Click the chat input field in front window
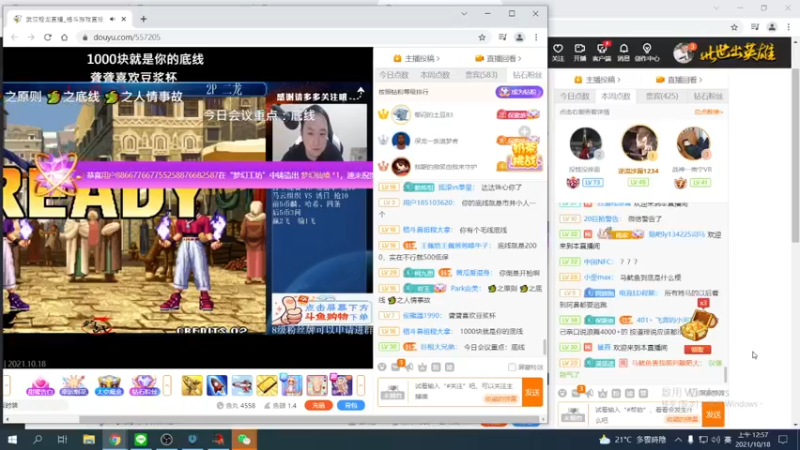This screenshot has height=450, width=800. point(465,391)
